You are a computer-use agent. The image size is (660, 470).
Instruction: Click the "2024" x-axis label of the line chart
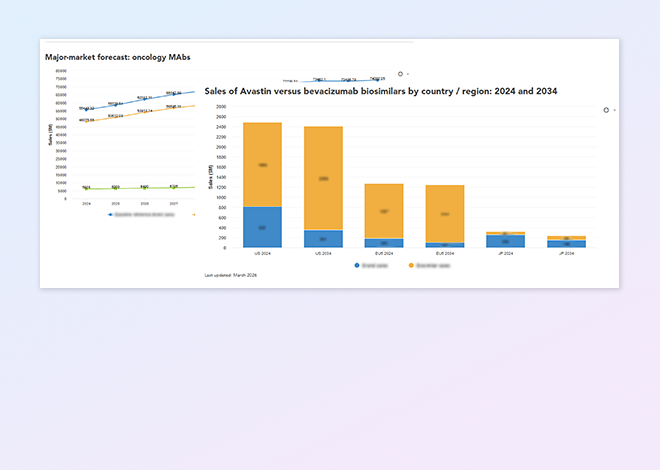(87, 204)
